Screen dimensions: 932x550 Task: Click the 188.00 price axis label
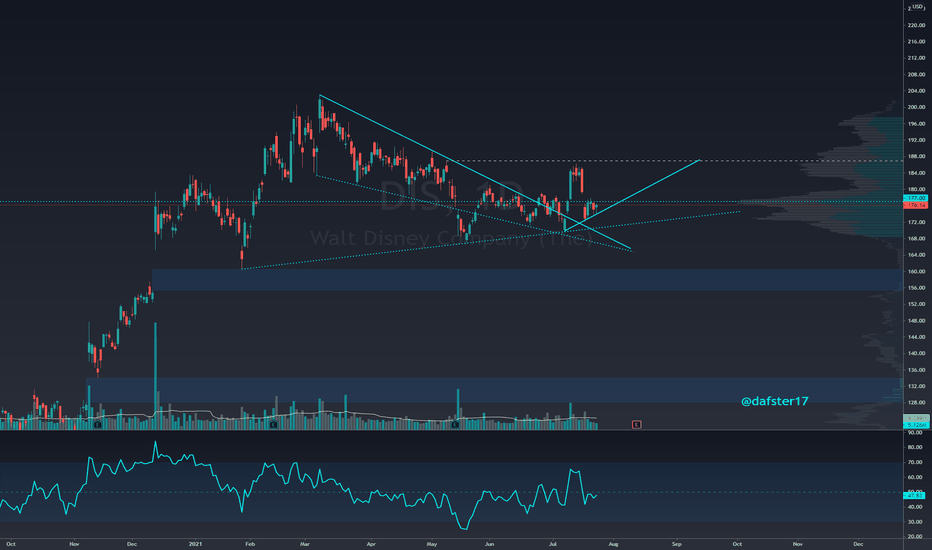[917, 157]
